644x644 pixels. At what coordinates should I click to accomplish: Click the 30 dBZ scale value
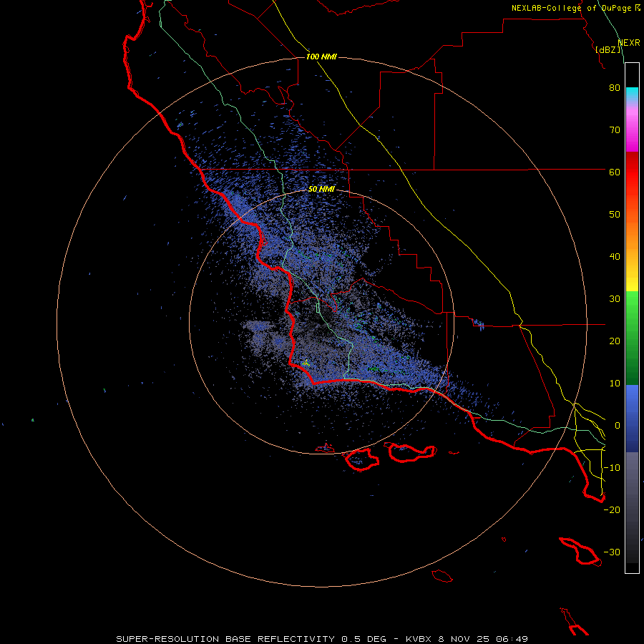[x=615, y=299]
